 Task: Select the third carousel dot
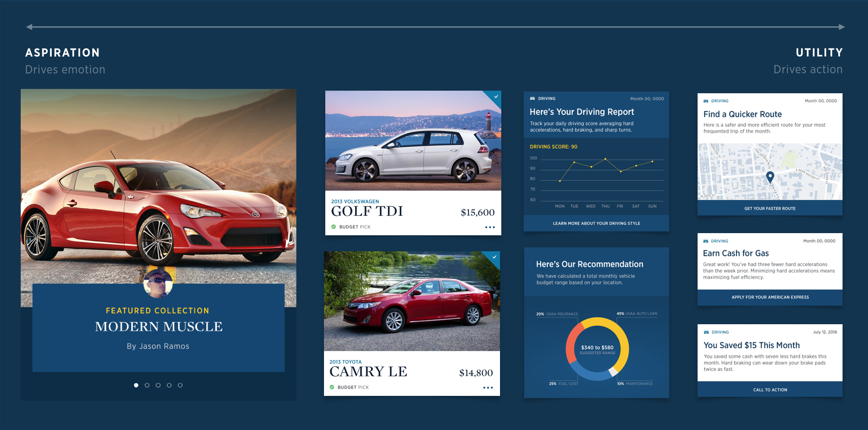[x=158, y=385]
